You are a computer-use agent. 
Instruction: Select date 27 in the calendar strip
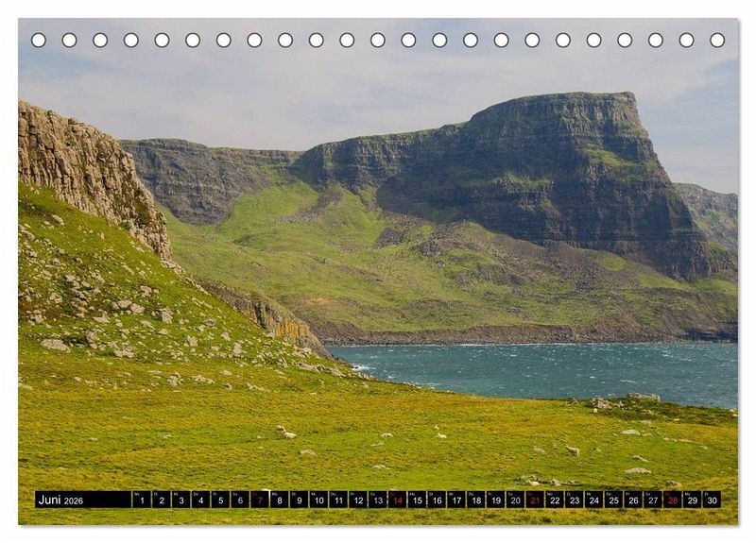tap(654, 500)
